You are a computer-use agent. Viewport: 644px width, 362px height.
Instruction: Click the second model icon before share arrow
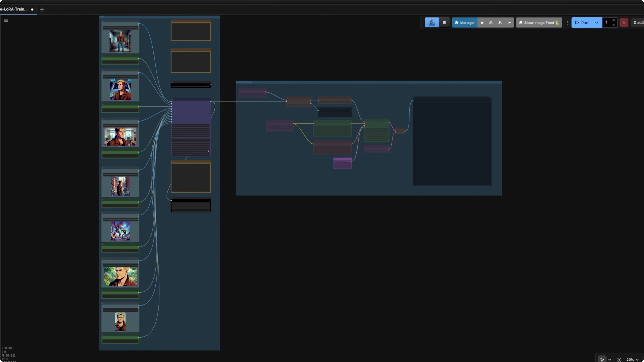(x=500, y=23)
